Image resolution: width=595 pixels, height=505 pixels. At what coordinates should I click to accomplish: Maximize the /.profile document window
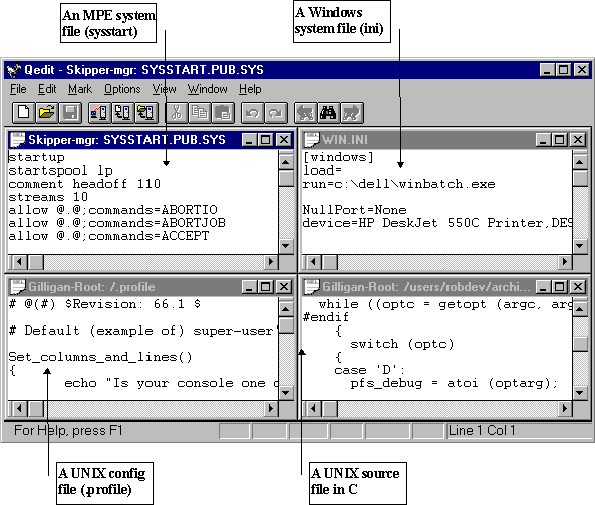266,287
